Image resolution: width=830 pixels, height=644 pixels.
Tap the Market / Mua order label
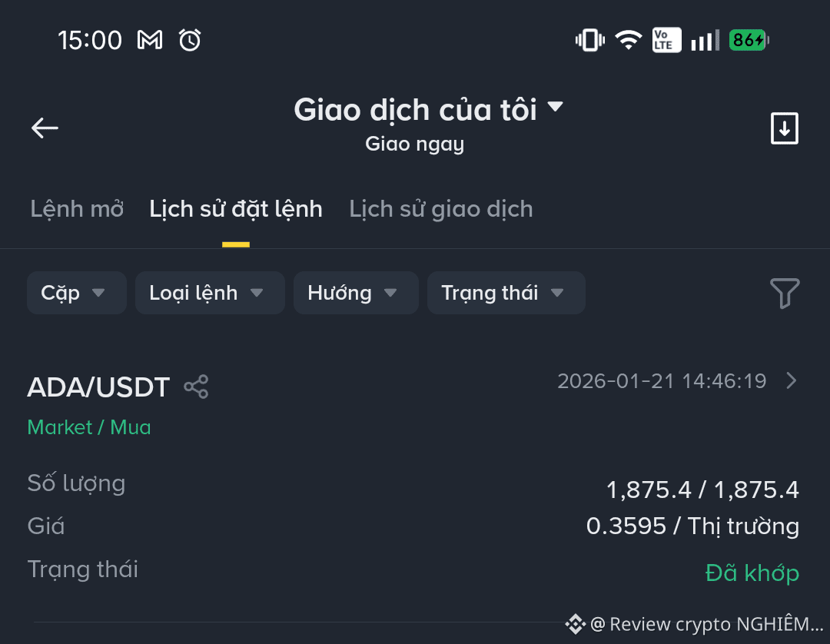coord(89,427)
